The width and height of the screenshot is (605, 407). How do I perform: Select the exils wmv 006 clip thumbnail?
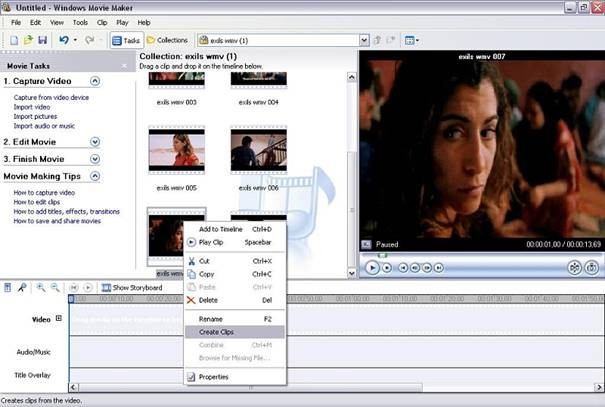point(259,150)
